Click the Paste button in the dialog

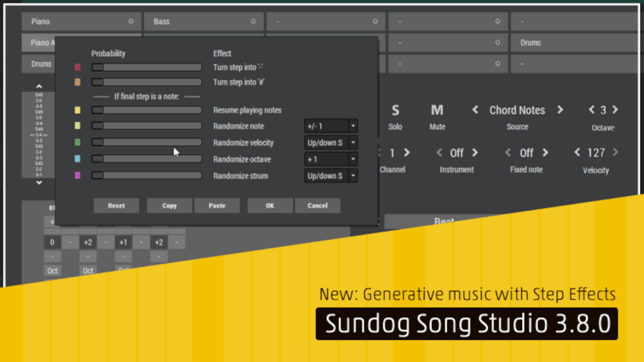point(217,205)
